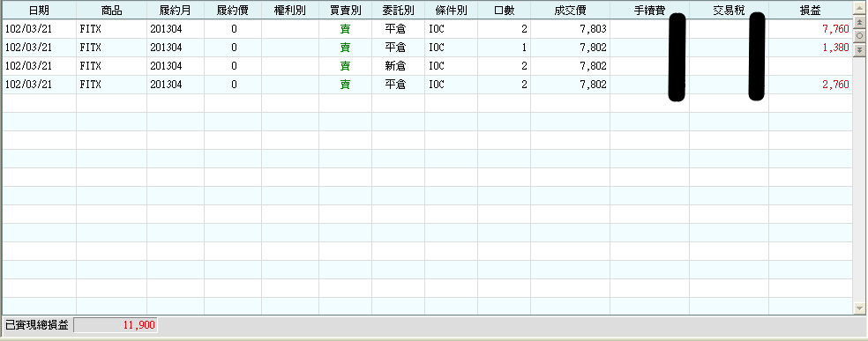This screenshot has width=868, height=341.
Task: Click the 口數 cell showing 1
Action: tap(505, 48)
